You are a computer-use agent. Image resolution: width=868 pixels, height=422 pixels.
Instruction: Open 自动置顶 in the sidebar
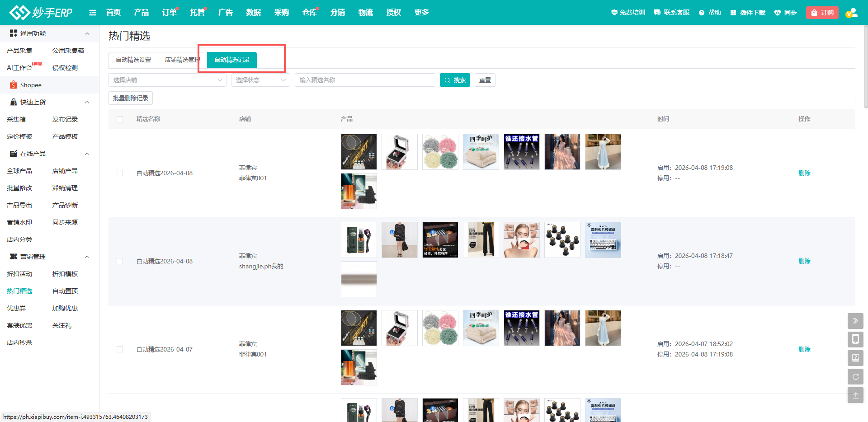coord(65,291)
